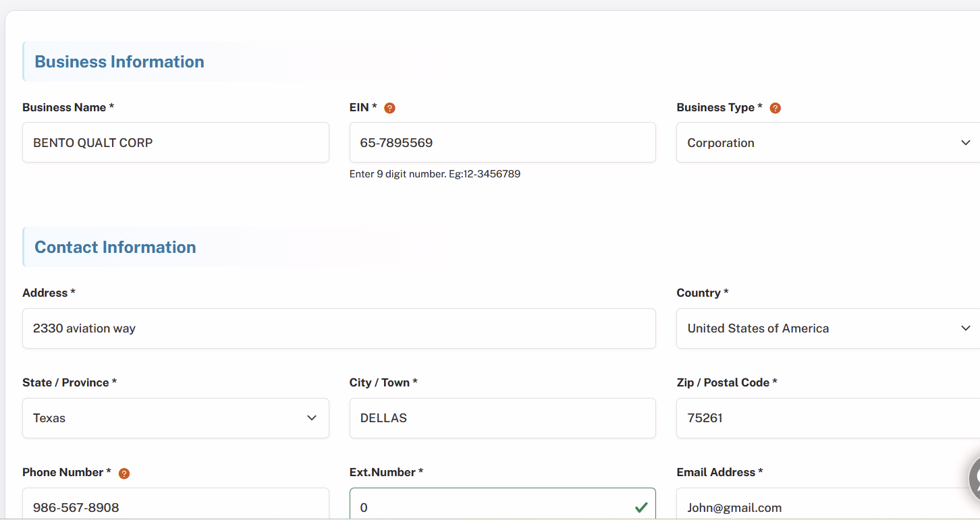This screenshot has width=980, height=520.
Task: Click the Email Address input field
Action: click(x=828, y=504)
